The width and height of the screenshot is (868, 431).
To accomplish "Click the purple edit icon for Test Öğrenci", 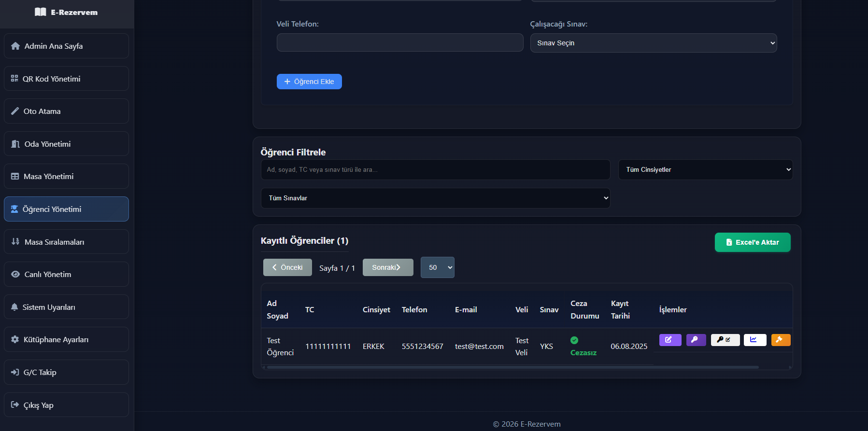I will pyautogui.click(x=670, y=340).
